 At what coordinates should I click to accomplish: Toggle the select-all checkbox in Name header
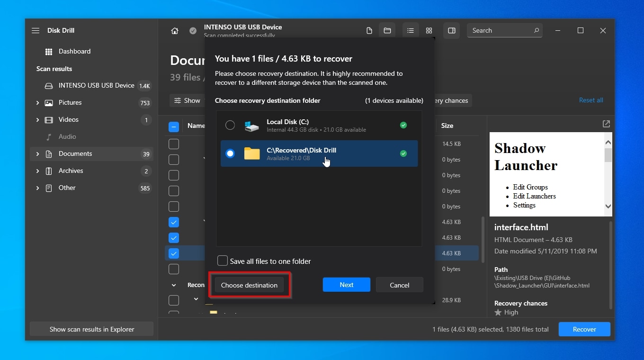[x=174, y=126]
